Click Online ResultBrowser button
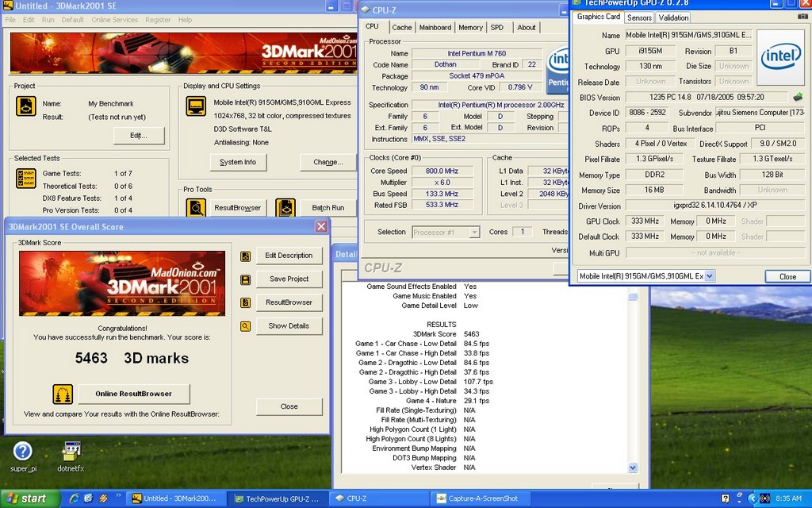 click(133, 394)
